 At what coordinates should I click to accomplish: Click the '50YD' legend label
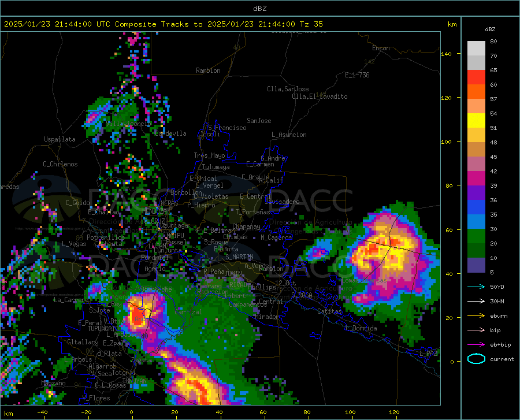[x=497, y=287]
